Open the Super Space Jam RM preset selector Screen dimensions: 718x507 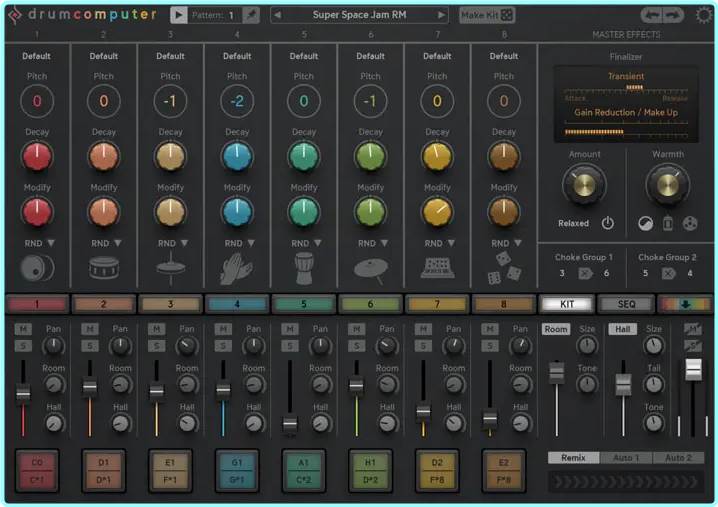pos(359,15)
